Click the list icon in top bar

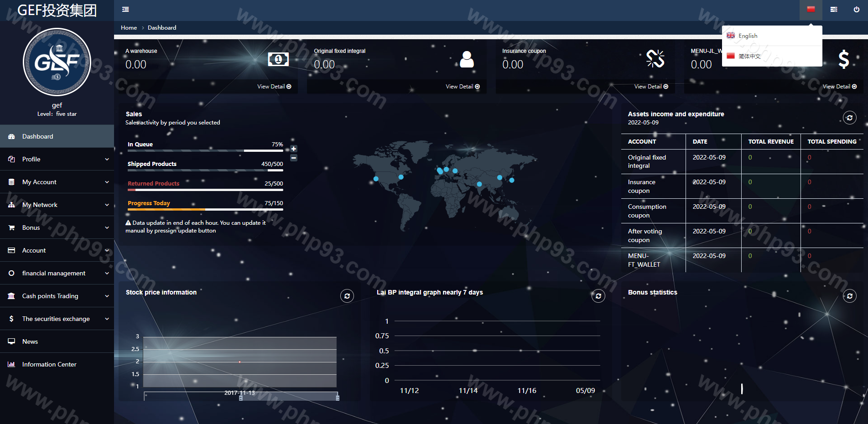[833, 10]
